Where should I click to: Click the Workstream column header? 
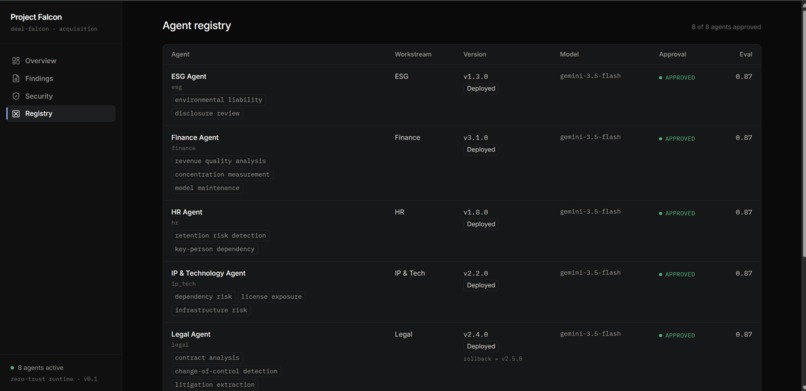pos(413,54)
